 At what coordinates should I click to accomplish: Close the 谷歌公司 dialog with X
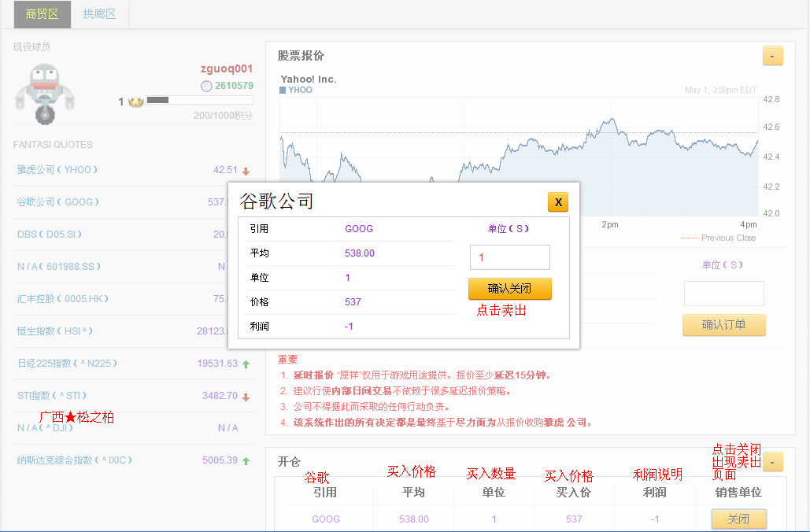(558, 202)
